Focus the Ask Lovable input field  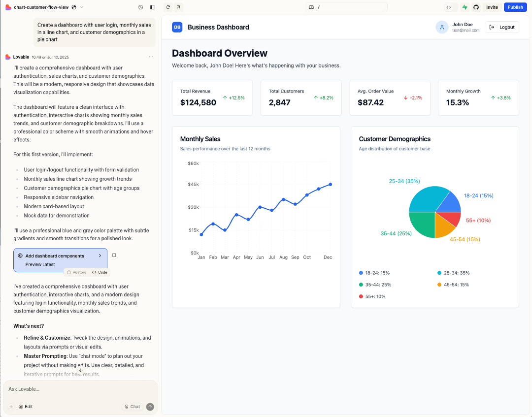coord(79,389)
